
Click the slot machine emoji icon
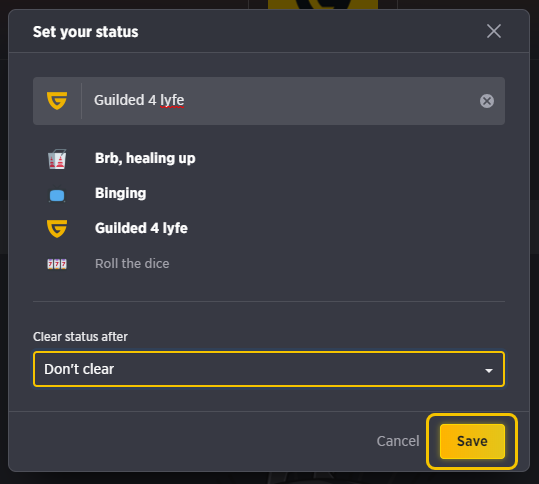pos(57,264)
